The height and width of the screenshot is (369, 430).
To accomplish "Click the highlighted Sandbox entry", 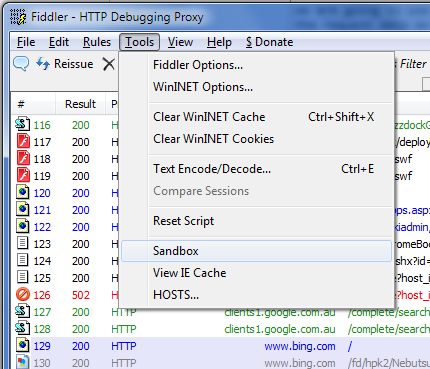I will click(257, 251).
